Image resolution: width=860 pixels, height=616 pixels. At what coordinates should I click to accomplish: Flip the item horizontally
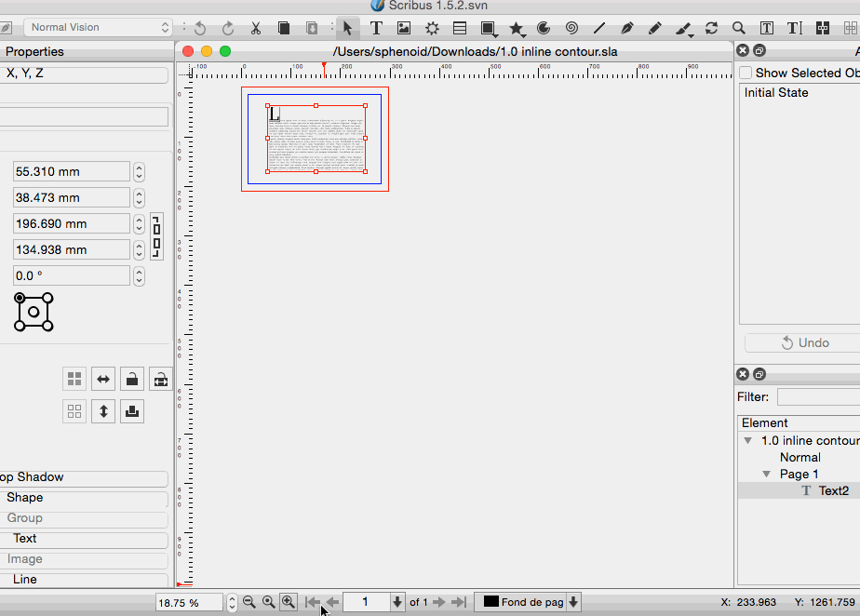(103, 379)
